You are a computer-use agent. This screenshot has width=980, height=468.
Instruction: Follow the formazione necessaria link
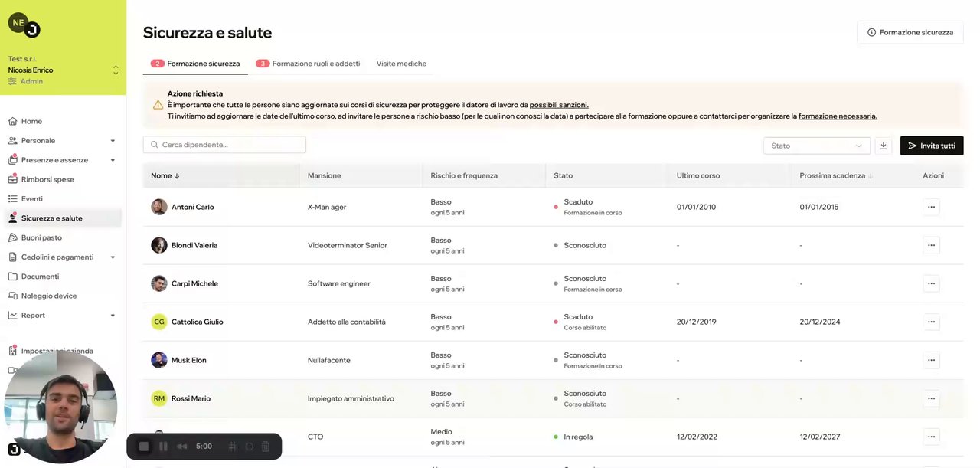[838, 116]
